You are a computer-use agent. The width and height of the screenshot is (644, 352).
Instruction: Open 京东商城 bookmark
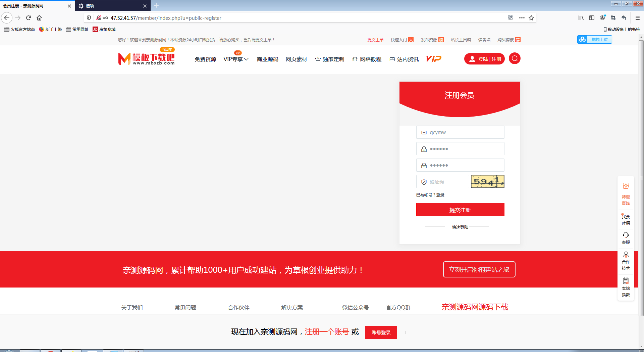pos(104,29)
